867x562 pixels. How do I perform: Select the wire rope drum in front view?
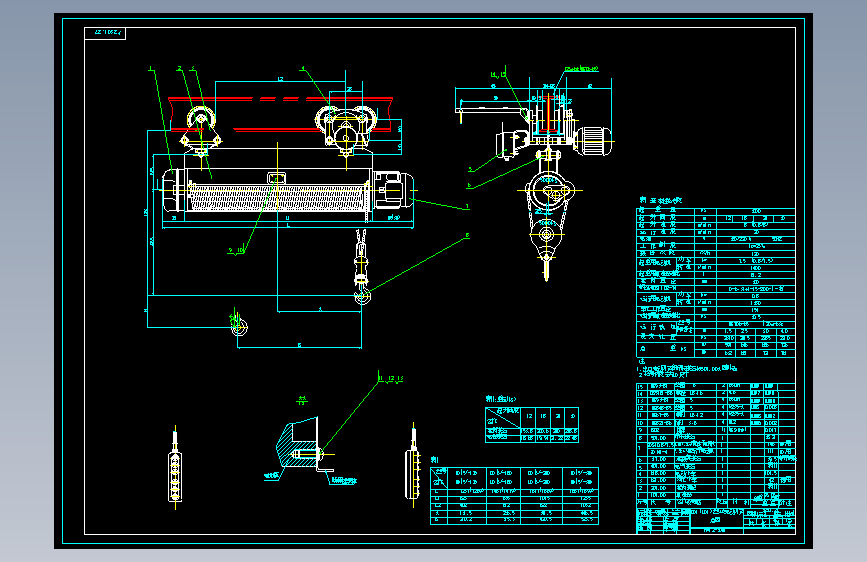278,197
